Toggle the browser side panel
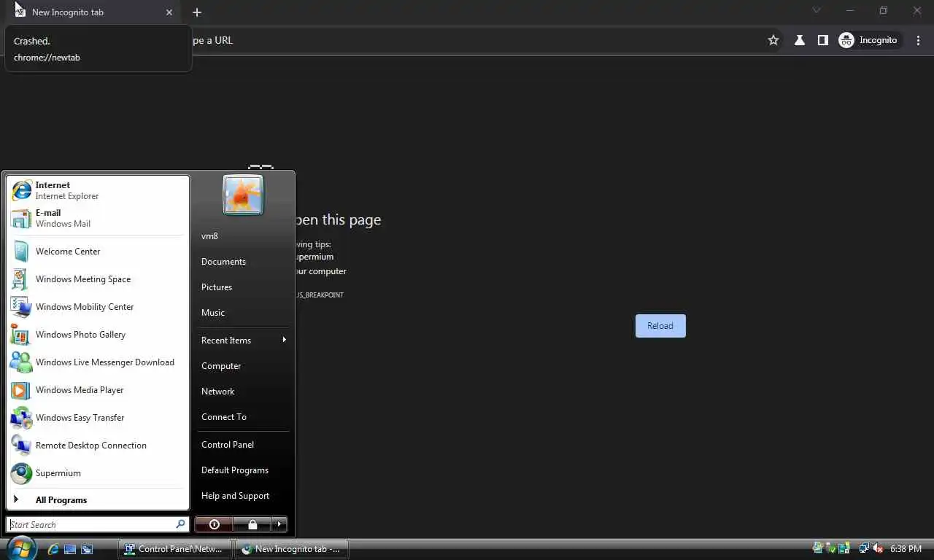The height and width of the screenshot is (560, 934). 823,40
